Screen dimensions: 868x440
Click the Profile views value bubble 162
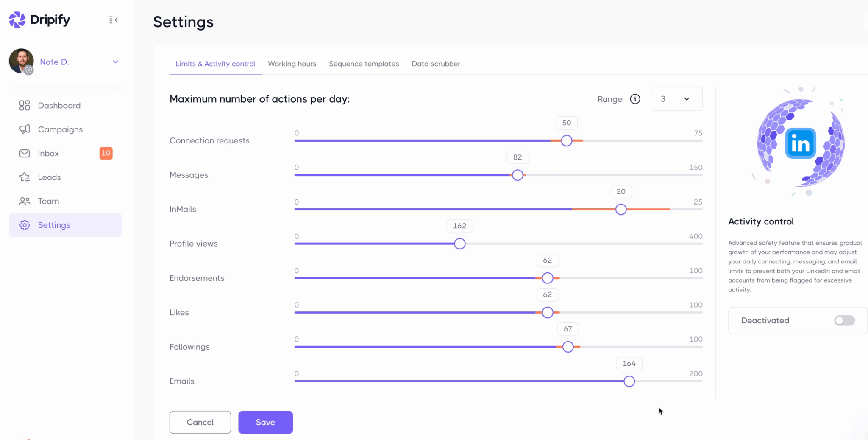460,226
